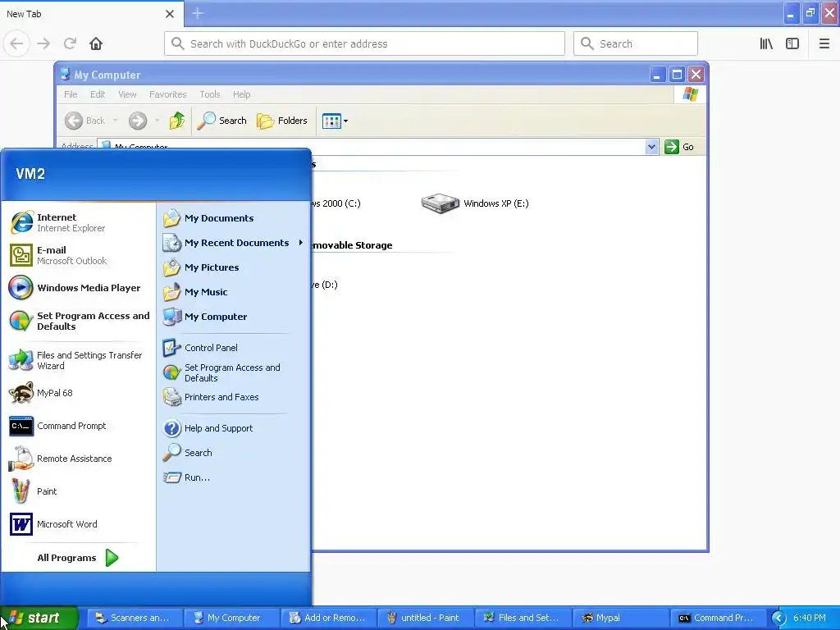Open Help menu in My Computer
The image size is (840, 630).
[x=242, y=94]
